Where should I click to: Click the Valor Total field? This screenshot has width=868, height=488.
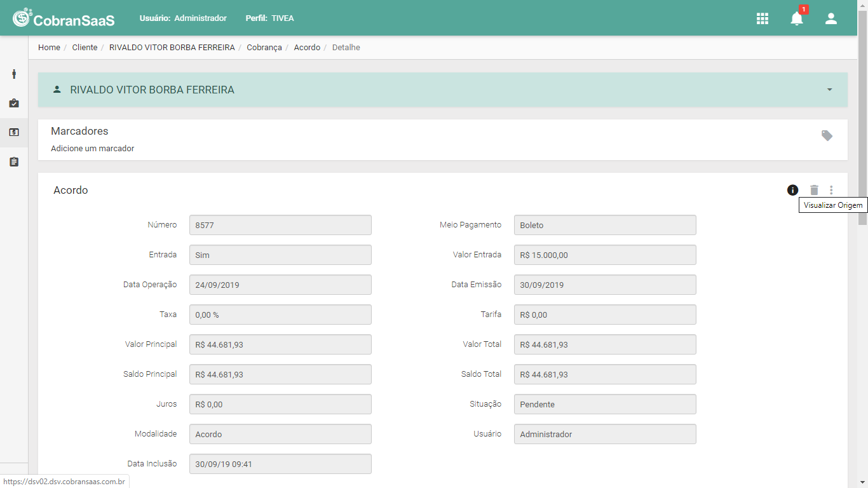point(605,344)
